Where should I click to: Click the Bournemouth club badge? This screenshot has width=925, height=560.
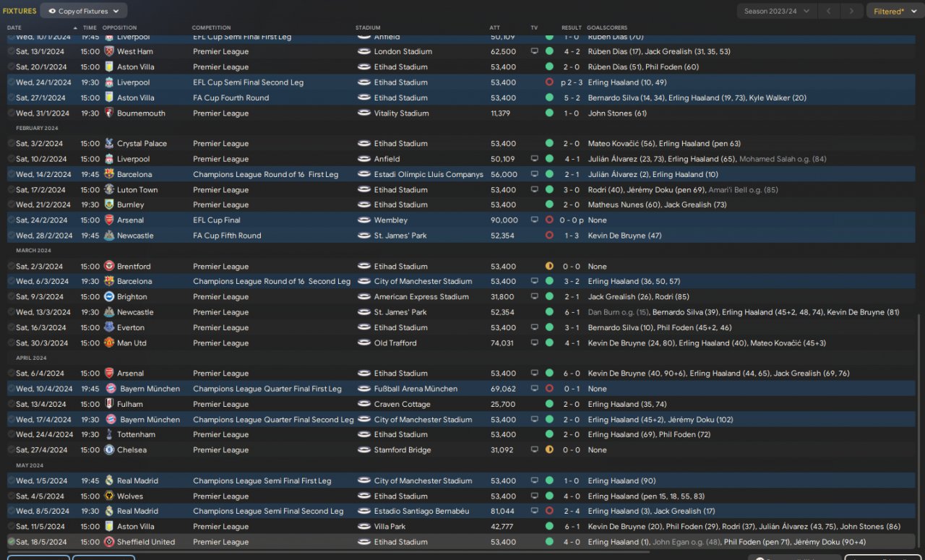[x=109, y=113]
